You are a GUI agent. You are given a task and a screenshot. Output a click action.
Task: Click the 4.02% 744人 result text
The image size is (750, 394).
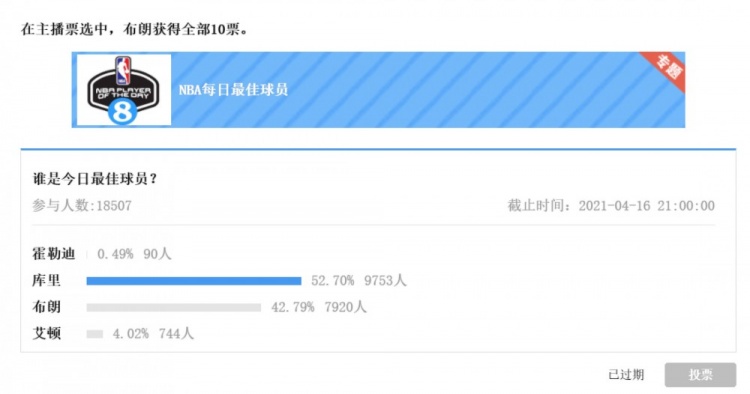[153, 334]
